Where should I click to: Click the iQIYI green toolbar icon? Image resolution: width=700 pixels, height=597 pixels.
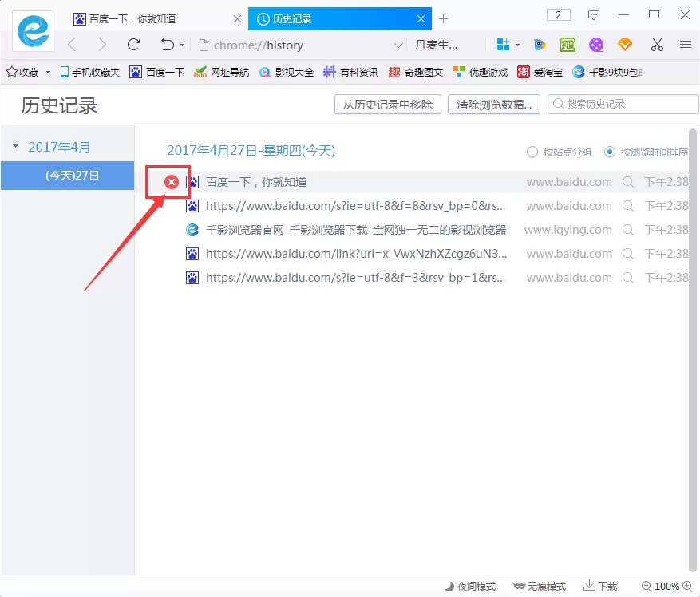(568, 45)
